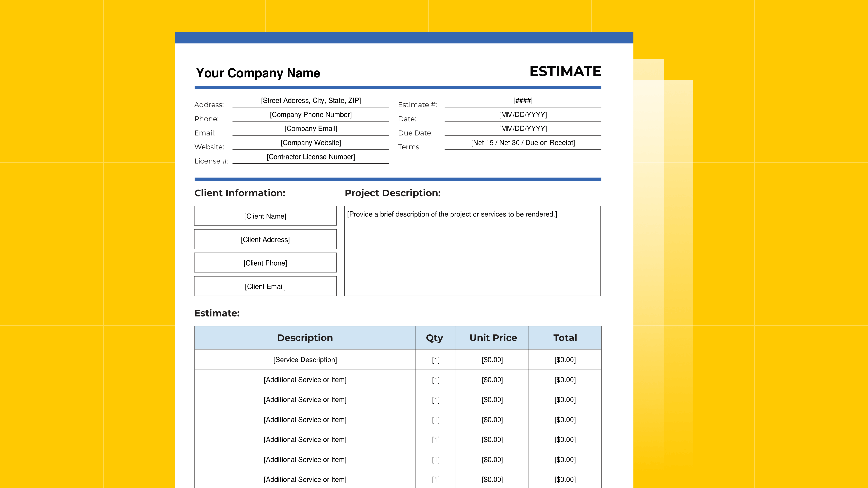
Task: Click the Client Email box
Action: 265,286
